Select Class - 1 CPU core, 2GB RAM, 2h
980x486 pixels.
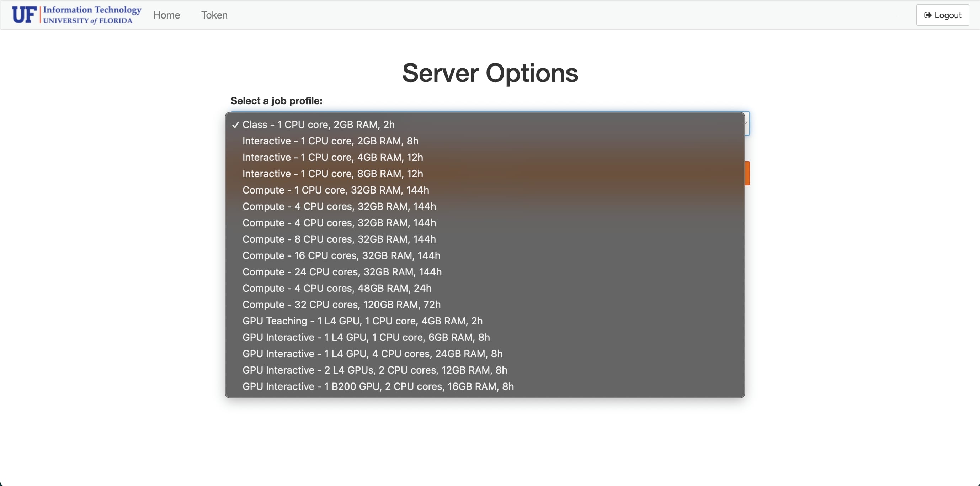(x=485, y=125)
